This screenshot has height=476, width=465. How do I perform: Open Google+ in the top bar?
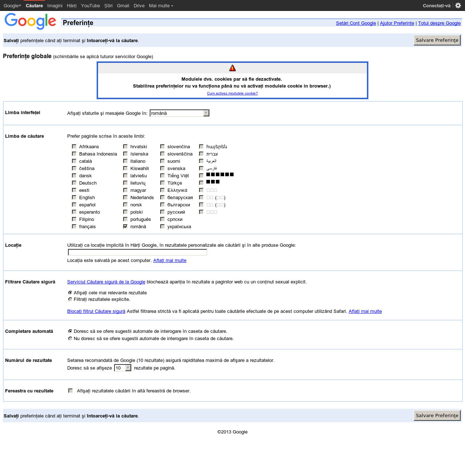(x=12, y=5)
